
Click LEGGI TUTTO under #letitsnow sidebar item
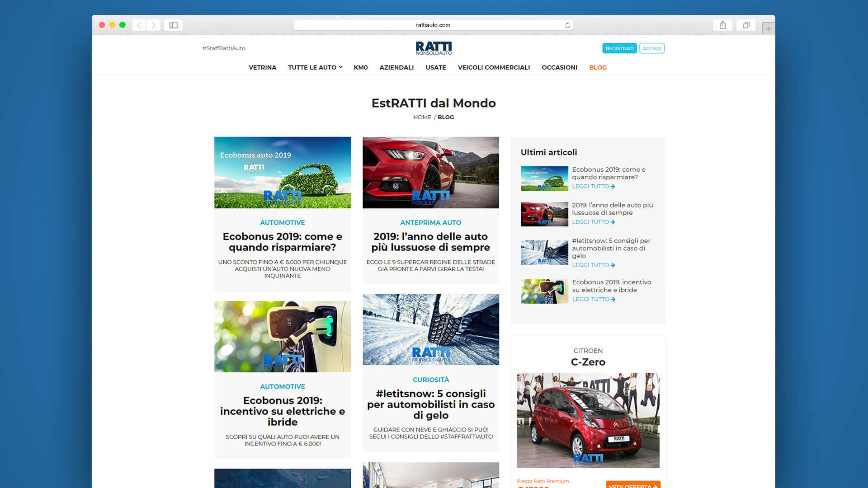click(593, 265)
